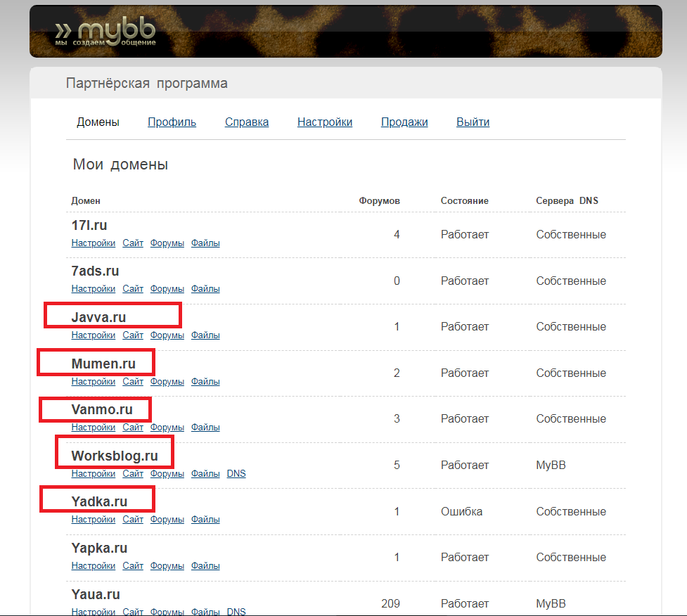Viewport: 687px width, 616px height.
Task: Click the Mumen.ru domain name
Action: pos(103,364)
